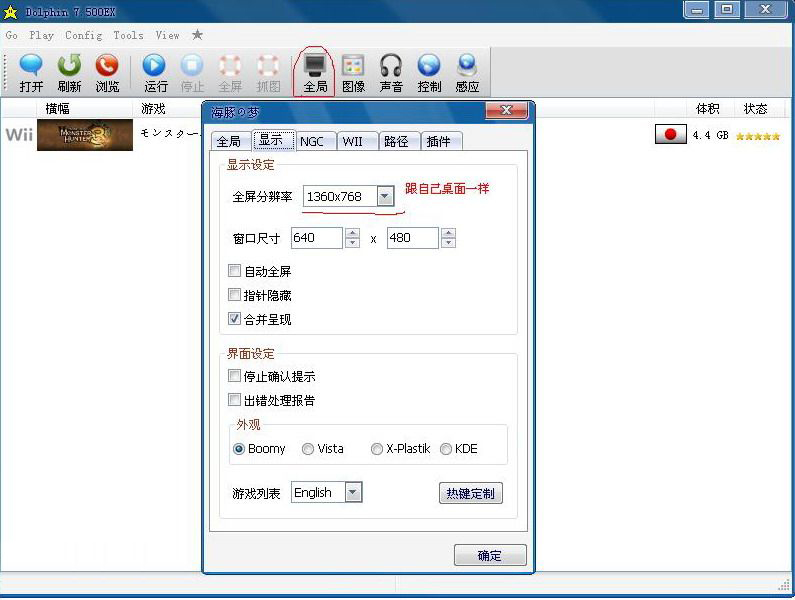Click the 480 window height field
The width and height of the screenshot is (795, 600).
[412, 238]
